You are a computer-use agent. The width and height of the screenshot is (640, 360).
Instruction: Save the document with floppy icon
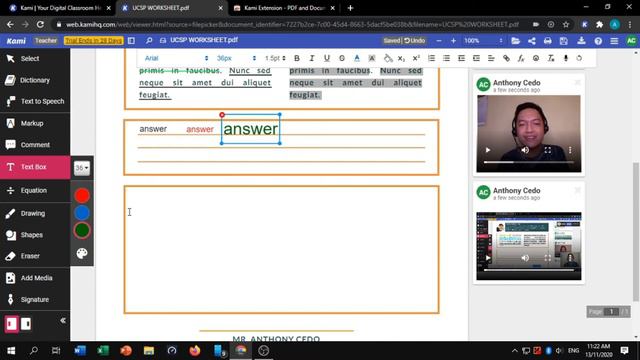coord(564,41)
